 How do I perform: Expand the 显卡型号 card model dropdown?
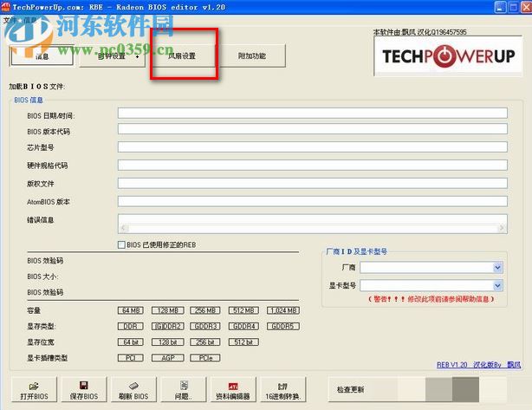pos(497,285)
